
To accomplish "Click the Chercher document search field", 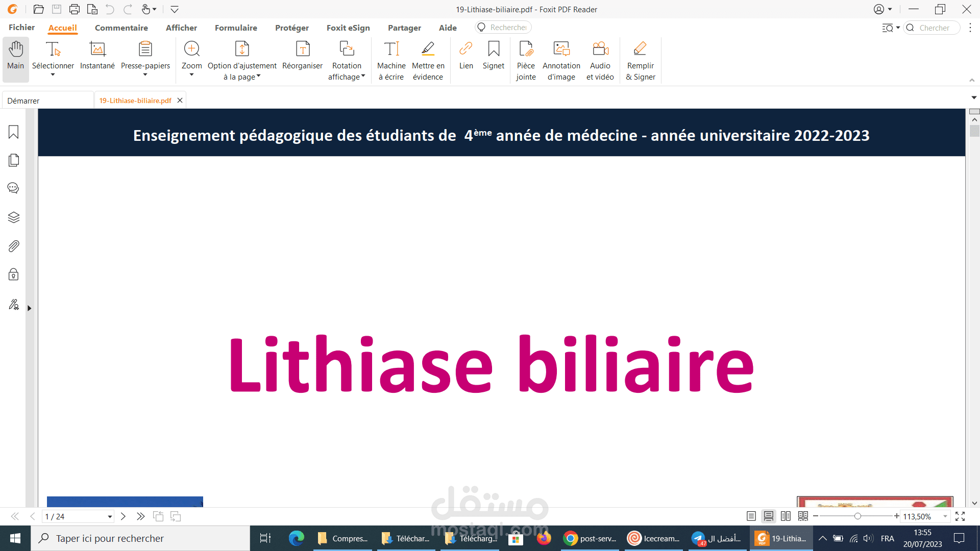I will tap(932, 28).
